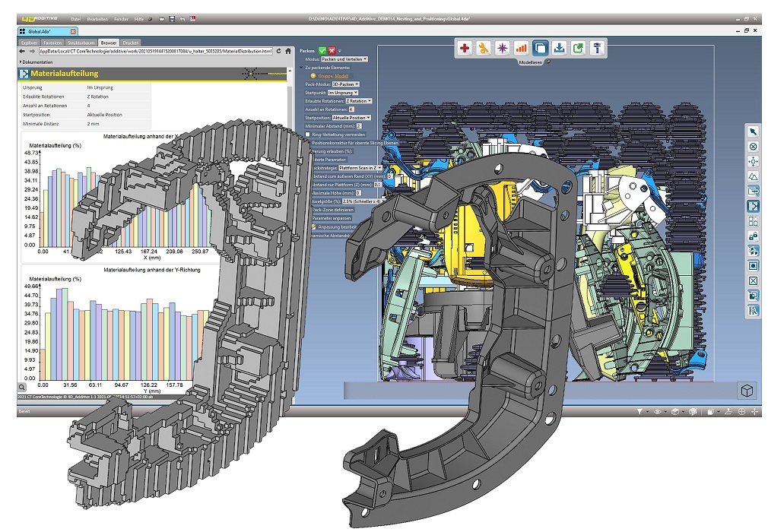Click the blue download arrow icon
The image size is (768, 532).
pyautogui.click(x=559, y=48)
